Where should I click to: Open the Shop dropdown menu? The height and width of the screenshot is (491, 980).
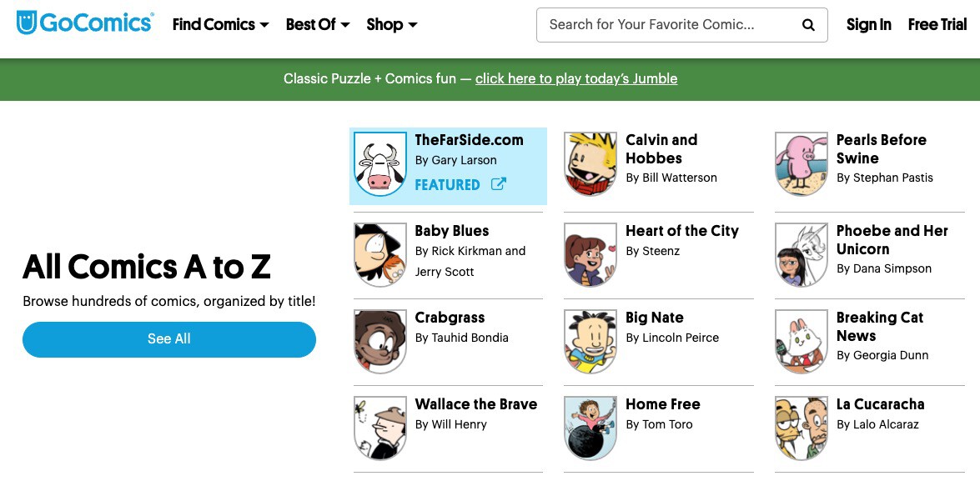pyautogui.click(x=391, y=25)
